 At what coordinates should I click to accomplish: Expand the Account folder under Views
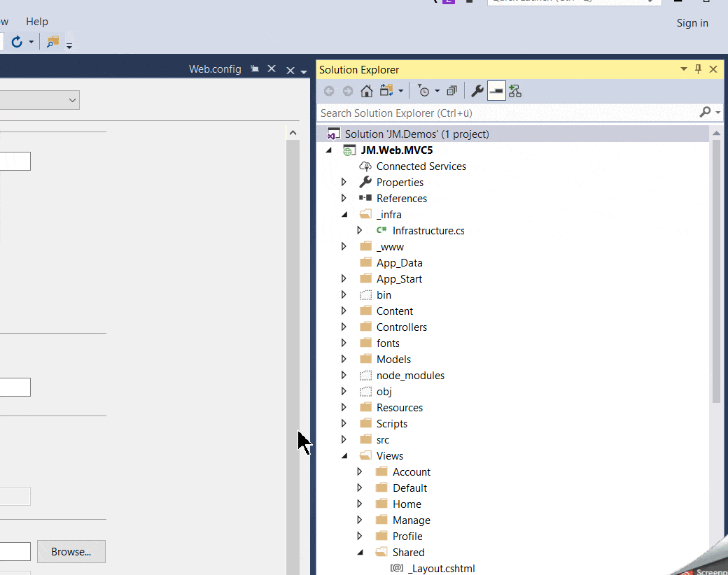click(x=359, y=471)
